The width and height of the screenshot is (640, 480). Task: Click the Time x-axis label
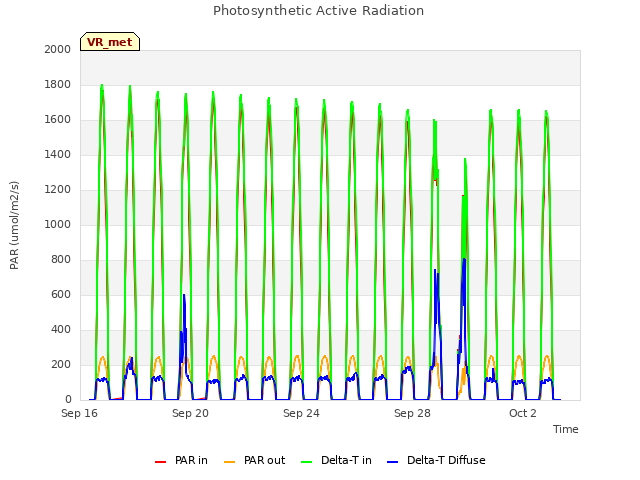(565, 429)
